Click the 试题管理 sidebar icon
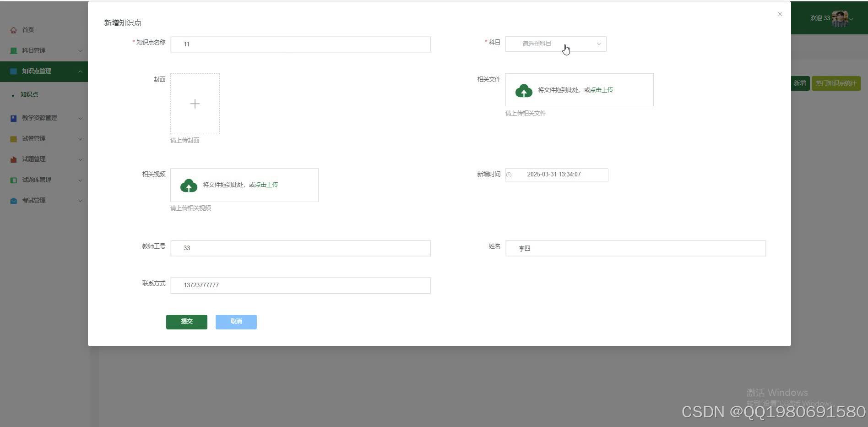Image resolution: width=868 pixels, height=427 pixels. 13,159
